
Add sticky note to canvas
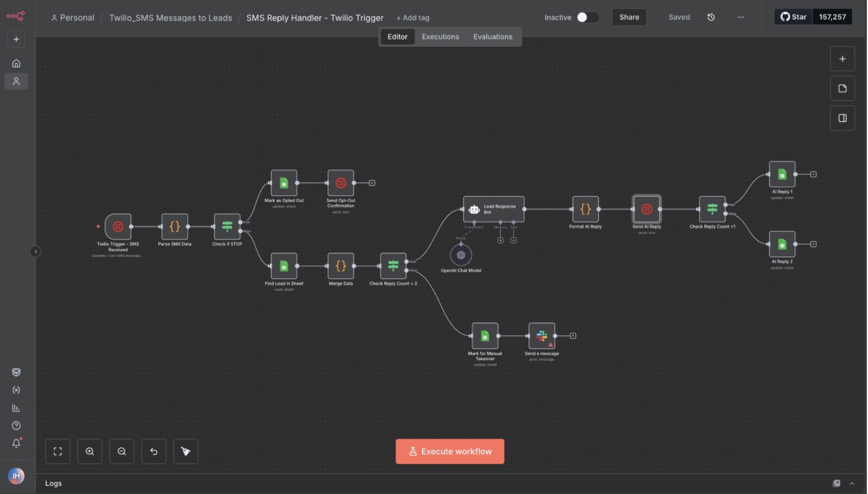[x=843, y=88]
